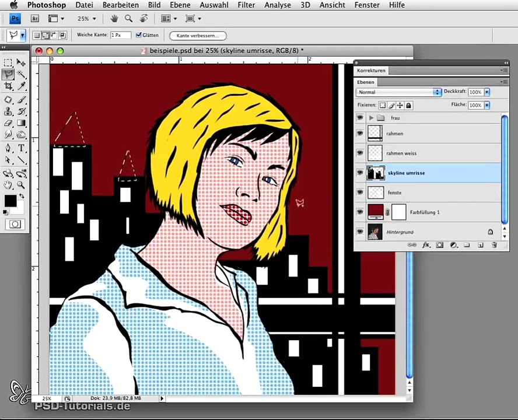Select the Gradient tool
Image resolution: width=518 pixels, height=420 pixels.
pyautogui.click(x=21, y=123)
